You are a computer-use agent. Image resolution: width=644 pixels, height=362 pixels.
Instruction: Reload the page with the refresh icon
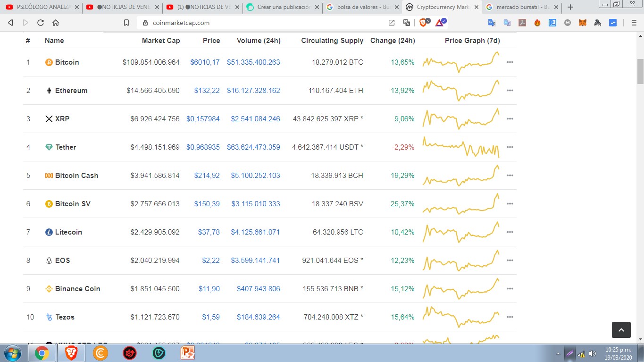pos(41,23)
